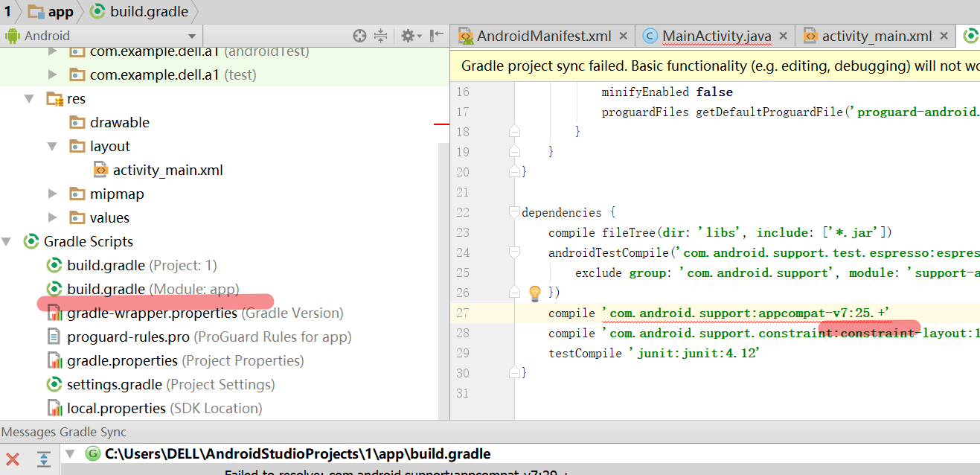Expand the values folder
This screenshot has width=980, height=475.
pos(52,217)
